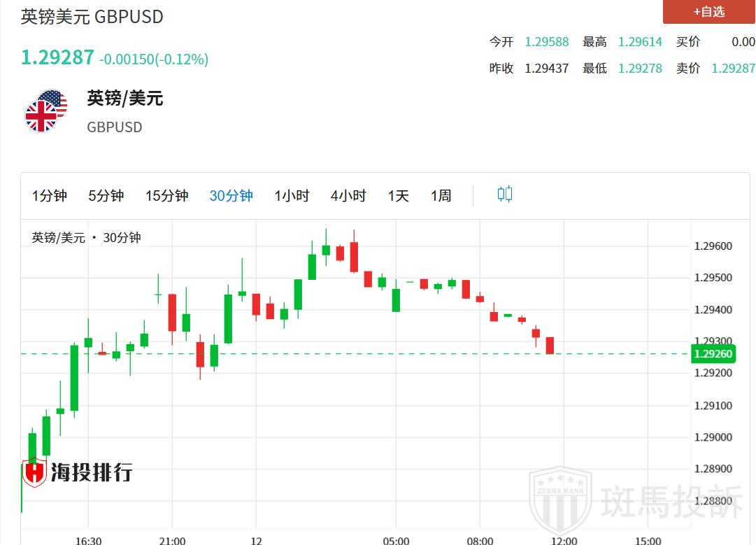Click the 卖价 value 1.29287
Image resolution: width=756 pixels, height=545 pixels.
click(x=734, y=69)
